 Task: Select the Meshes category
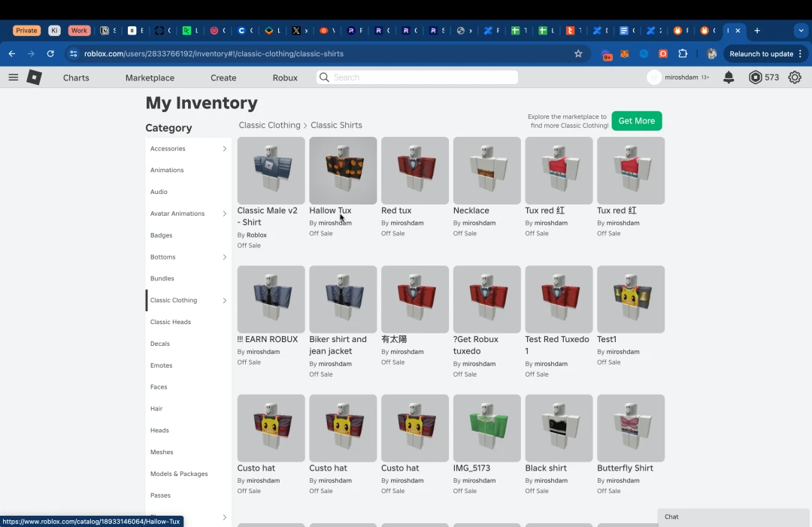pos(162,453)
